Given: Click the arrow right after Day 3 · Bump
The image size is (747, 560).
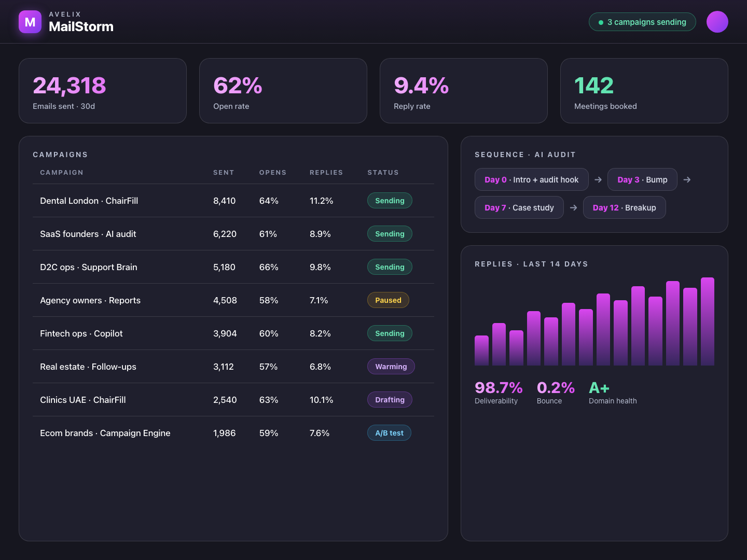Looking at the screenshot, I should click(x=687, y=179).
